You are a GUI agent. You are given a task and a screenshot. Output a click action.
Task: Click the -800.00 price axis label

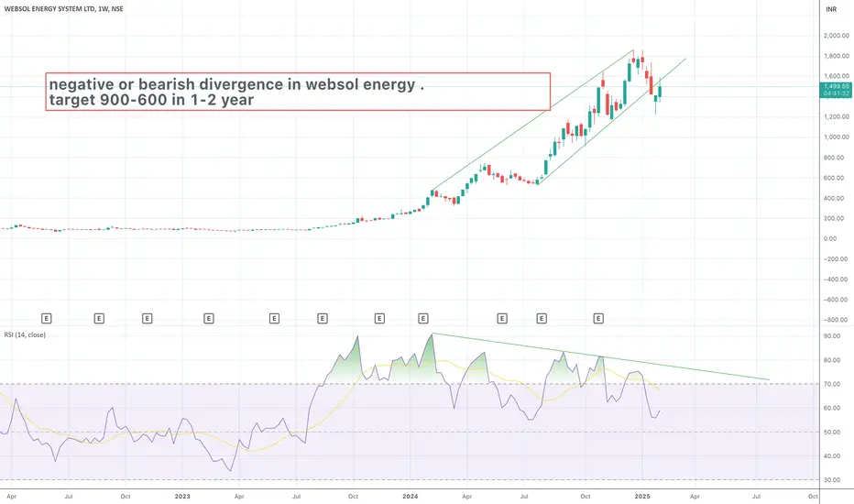click(835, 320)
